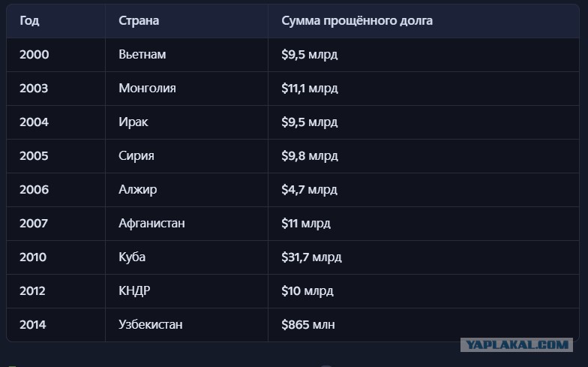This screenshot has height=367, width=588.
Task: Click the "Вьетнам" country cell
Action: click(142, 55)
